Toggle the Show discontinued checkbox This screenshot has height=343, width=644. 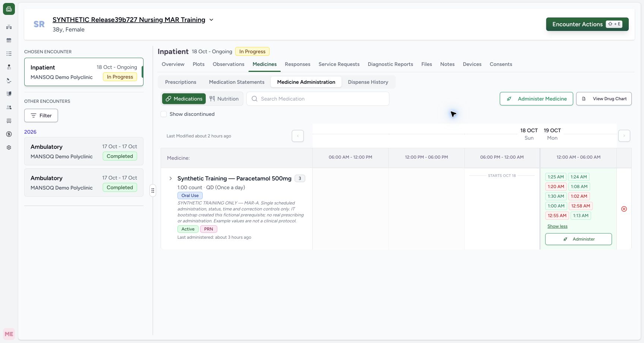click(x=164, y=114)
